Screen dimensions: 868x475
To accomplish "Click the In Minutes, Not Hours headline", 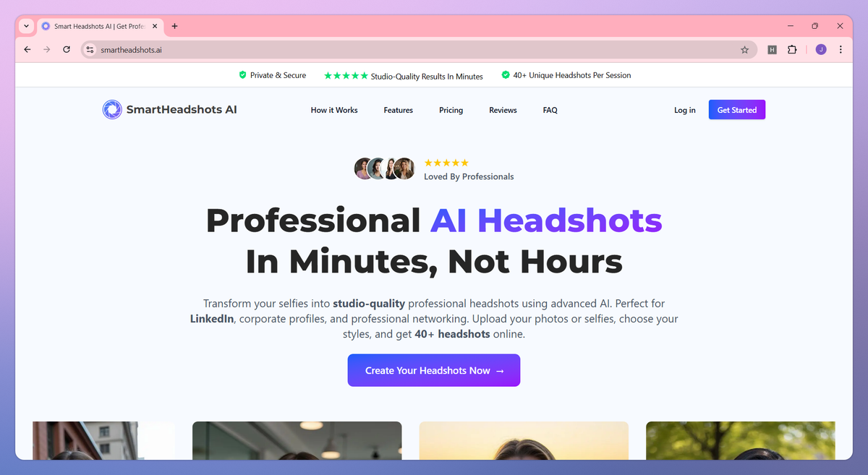I will [434, 261].
